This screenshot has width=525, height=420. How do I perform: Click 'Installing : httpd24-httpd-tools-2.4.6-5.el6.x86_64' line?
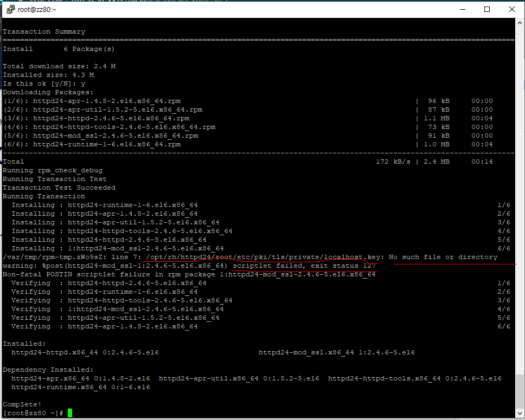[x=261, y=231]
